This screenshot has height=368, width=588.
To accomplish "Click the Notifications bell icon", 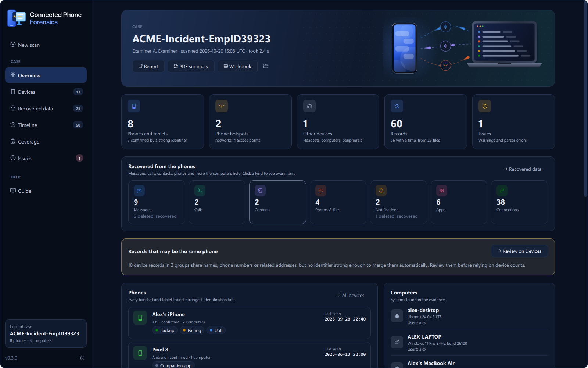I will pos(381,191).
